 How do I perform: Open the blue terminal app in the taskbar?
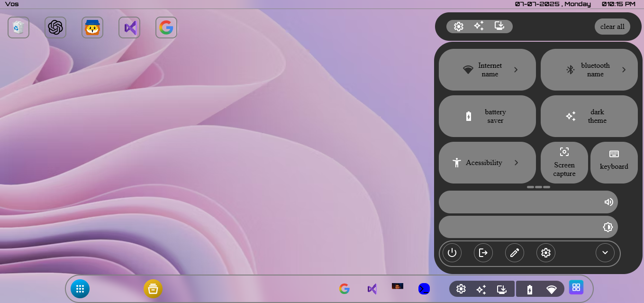pyautogui.click(x=424, y=288)
